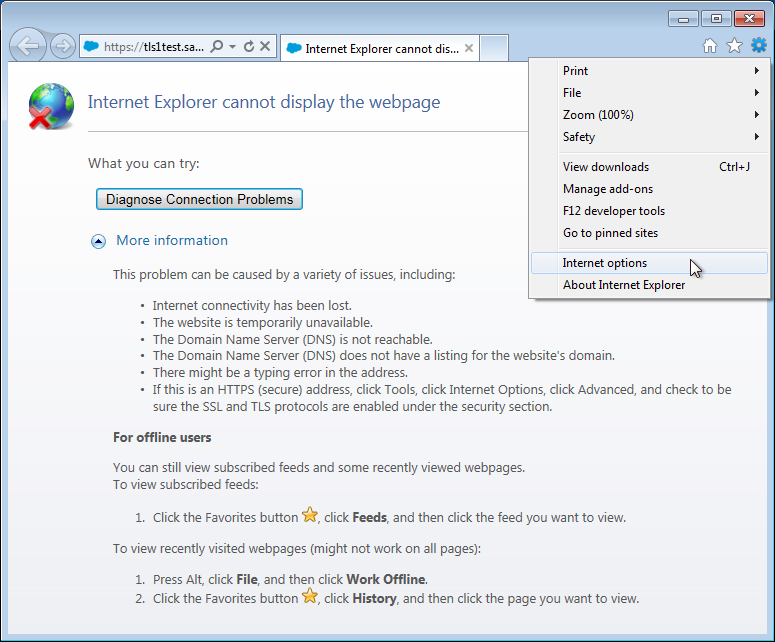Click Diagnose Connection Problems button

199,199
